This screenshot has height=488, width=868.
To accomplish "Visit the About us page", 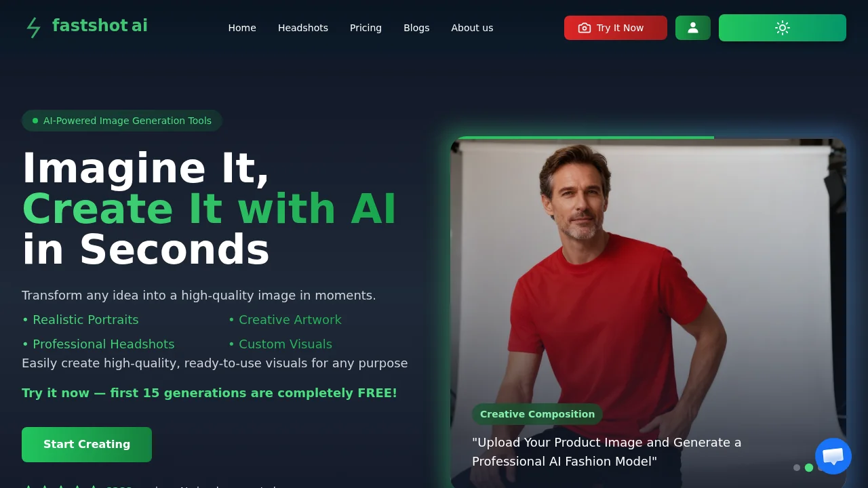I will click(x=472, y=28).
